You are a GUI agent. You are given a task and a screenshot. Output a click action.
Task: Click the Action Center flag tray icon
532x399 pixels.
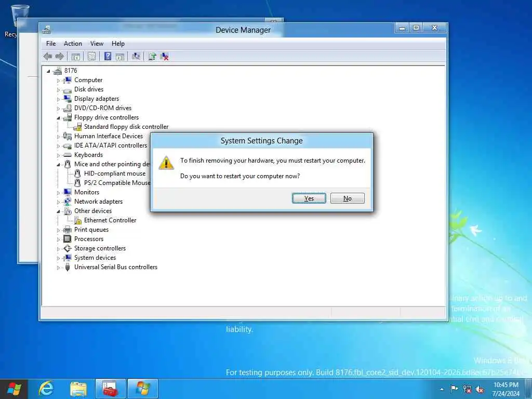pyautogui.click(x=454, y=389)
